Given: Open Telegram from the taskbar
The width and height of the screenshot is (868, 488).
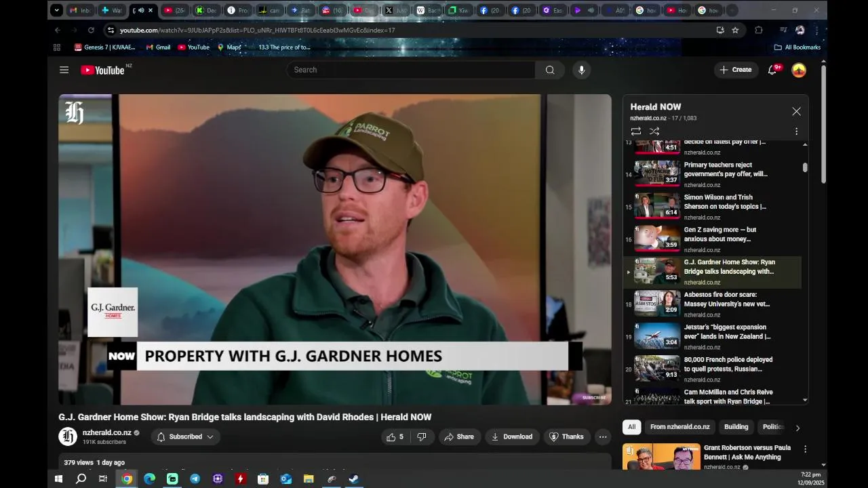Looking at the screenshot, I should point(195,479).
